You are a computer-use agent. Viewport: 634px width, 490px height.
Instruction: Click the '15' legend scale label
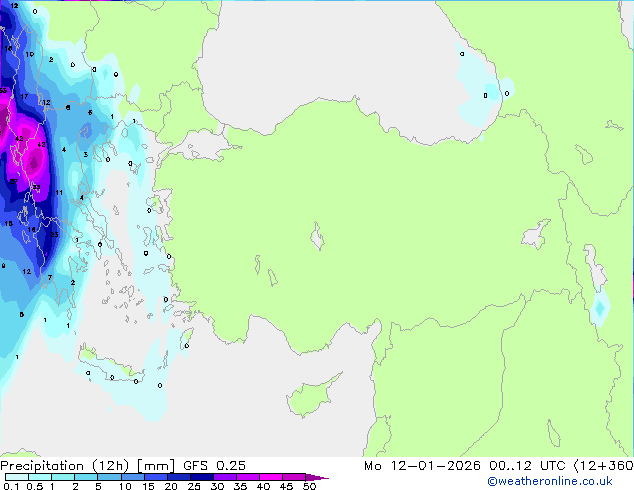pyautogui.click(x=148, y=486)
